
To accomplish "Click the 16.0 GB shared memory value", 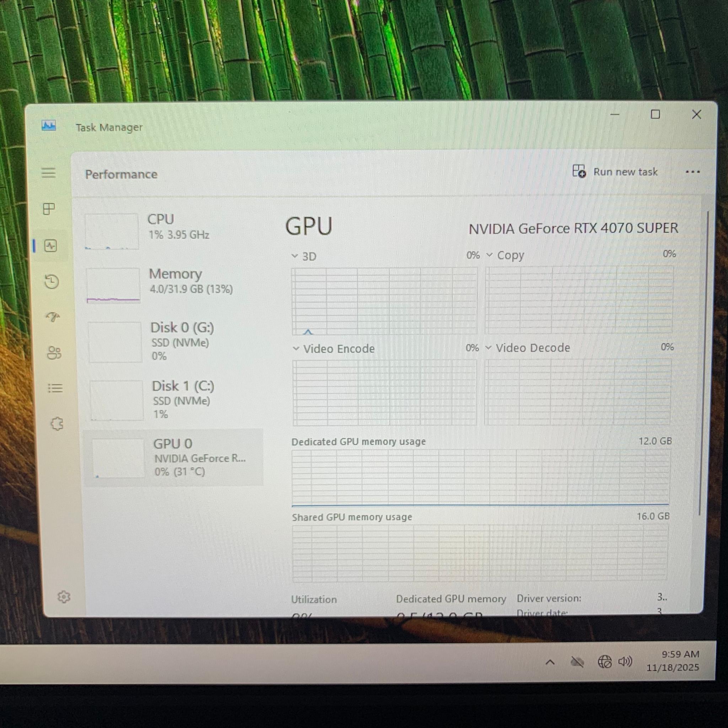I will pos(653,516).
